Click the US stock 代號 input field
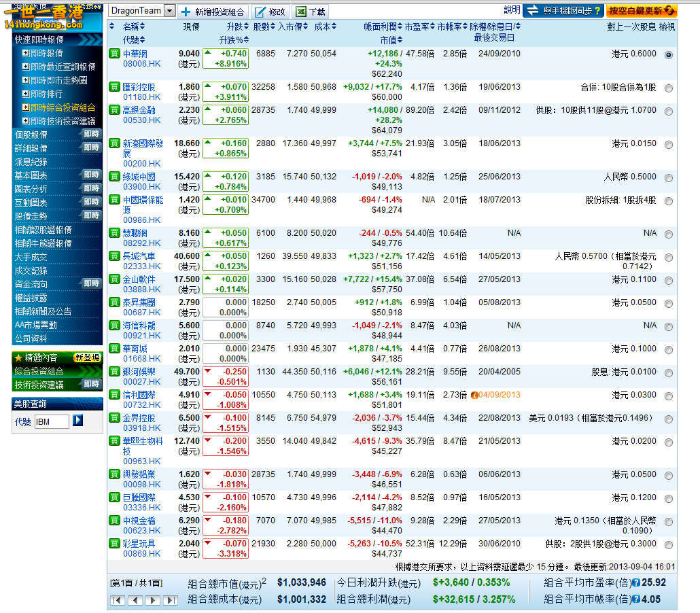Screen dimensions: 700x613 tap(52, 421)
